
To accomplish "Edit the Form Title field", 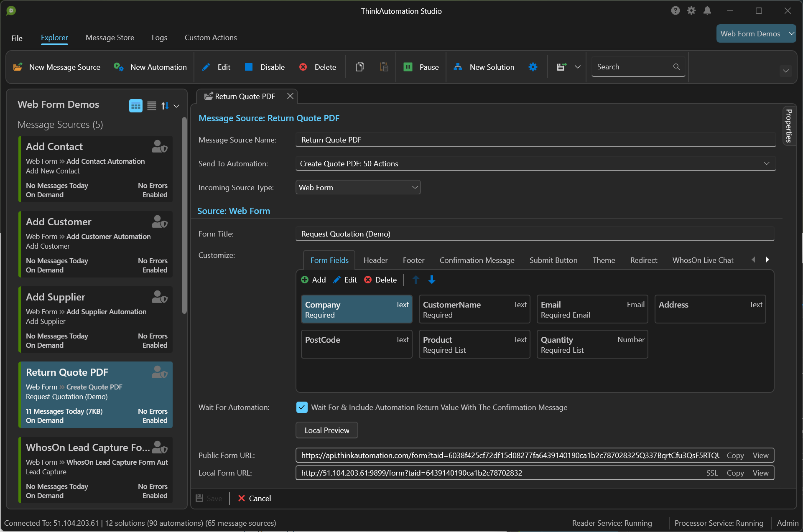I will 535,234.
